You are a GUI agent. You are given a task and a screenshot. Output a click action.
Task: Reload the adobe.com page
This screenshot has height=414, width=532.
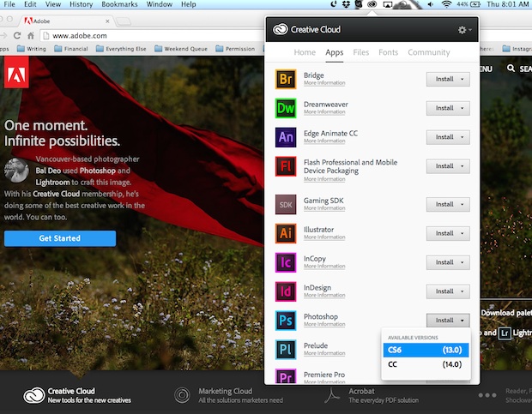(17, 35)
